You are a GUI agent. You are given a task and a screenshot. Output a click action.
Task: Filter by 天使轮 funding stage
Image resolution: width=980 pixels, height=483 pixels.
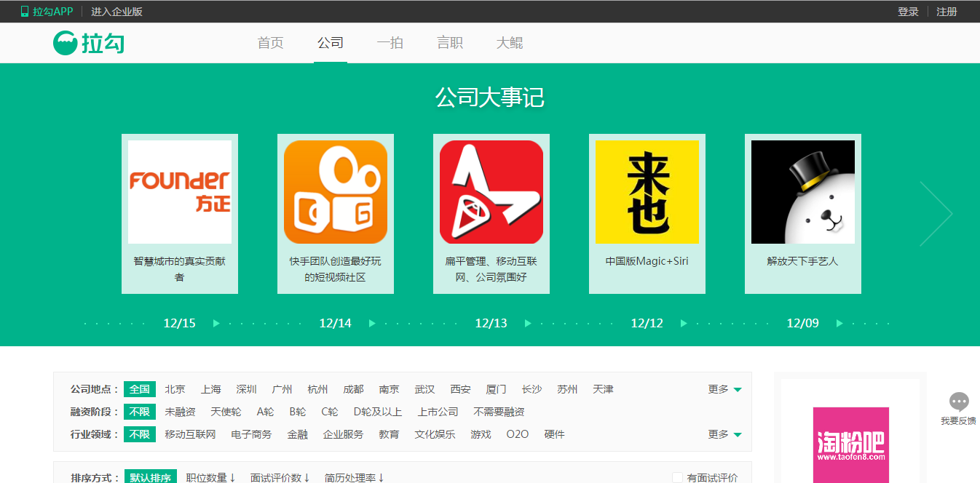[226, 412]
